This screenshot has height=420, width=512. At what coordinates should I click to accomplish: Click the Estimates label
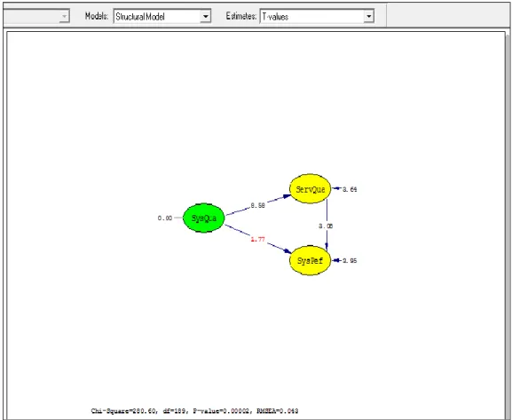241,16
